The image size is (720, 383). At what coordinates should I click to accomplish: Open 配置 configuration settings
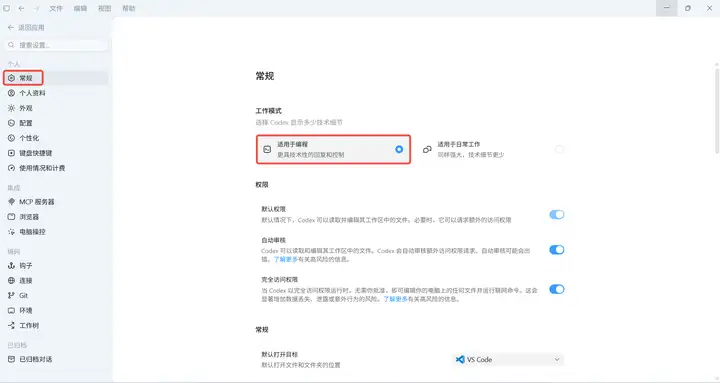coord(56,123)
